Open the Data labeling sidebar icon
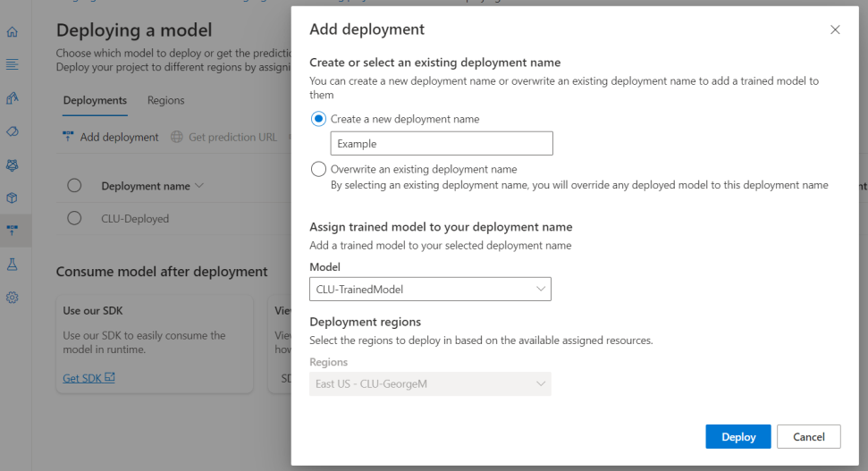Image resolution: width=868 pixels, height=471 pixels. point(13,97)
